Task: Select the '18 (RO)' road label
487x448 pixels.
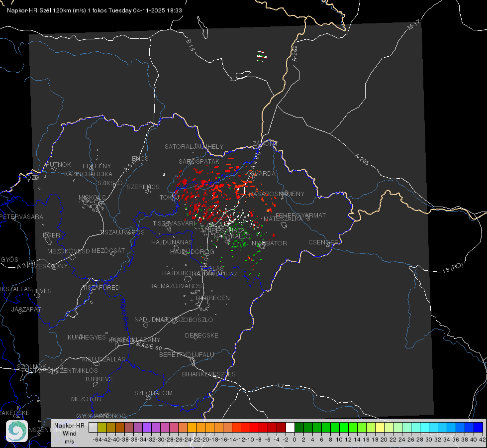Action: (x=453, y=268)
